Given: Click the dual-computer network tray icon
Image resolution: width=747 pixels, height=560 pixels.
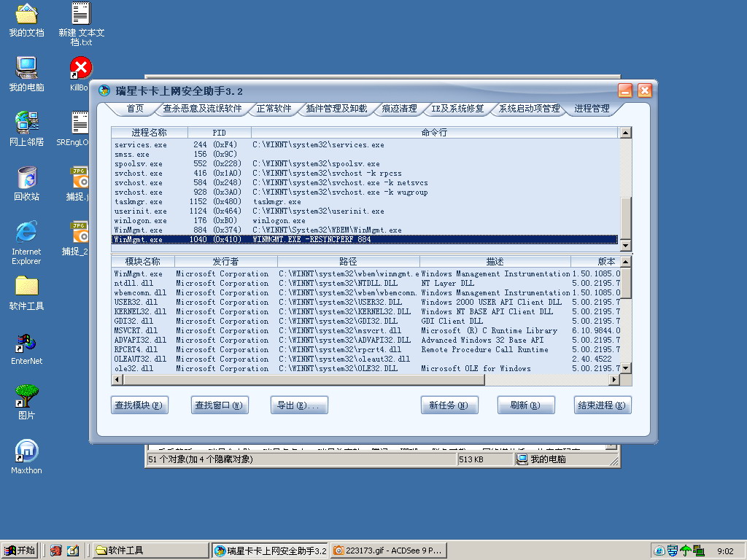Looking at the screenshot, I should (x=698, y=551).
